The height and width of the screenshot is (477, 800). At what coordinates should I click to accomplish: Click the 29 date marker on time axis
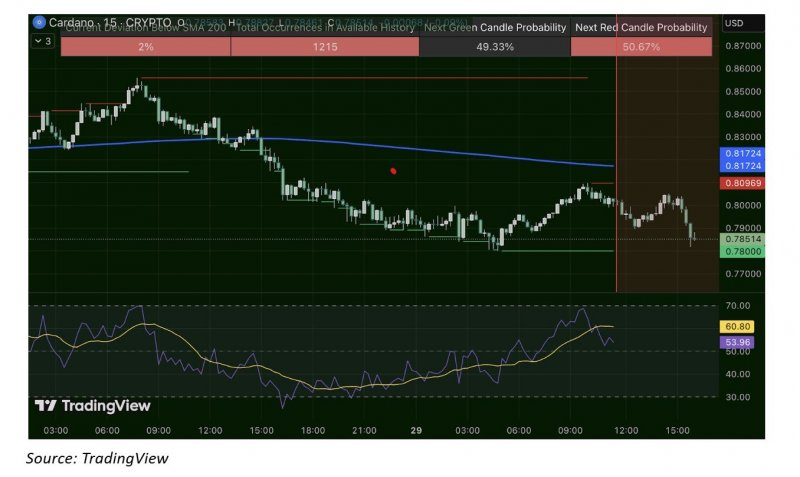[416, 430]
